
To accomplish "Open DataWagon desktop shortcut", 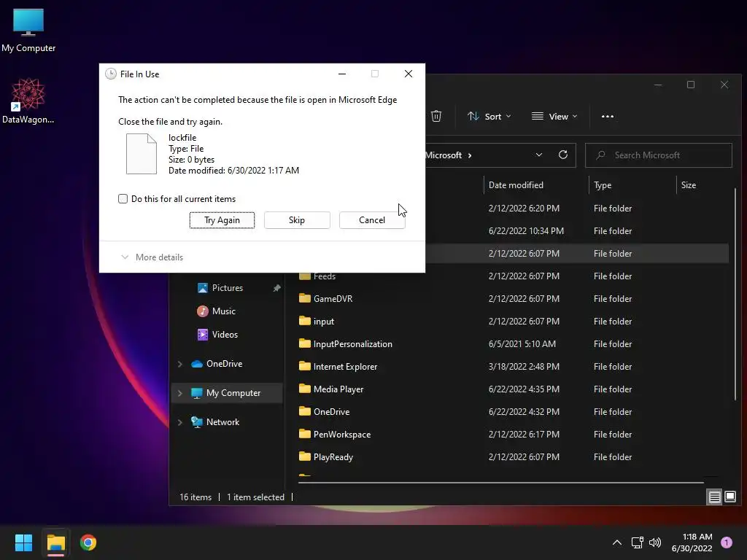I will tap(28, 101).
